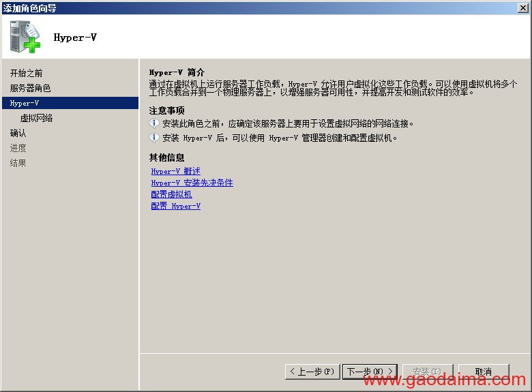Select the 进度 step in sidebar
Screen dimensions: 532x392
point(18,148)
